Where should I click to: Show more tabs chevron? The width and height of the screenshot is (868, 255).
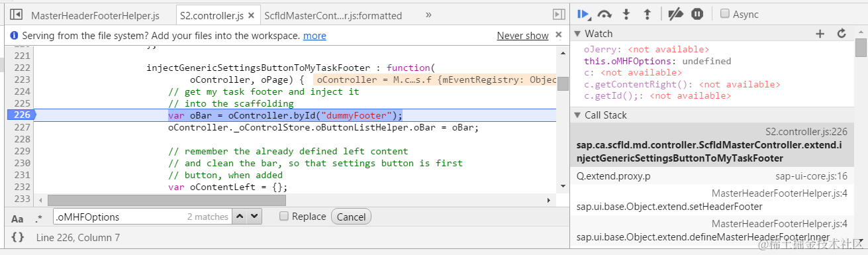pos(428,14)
